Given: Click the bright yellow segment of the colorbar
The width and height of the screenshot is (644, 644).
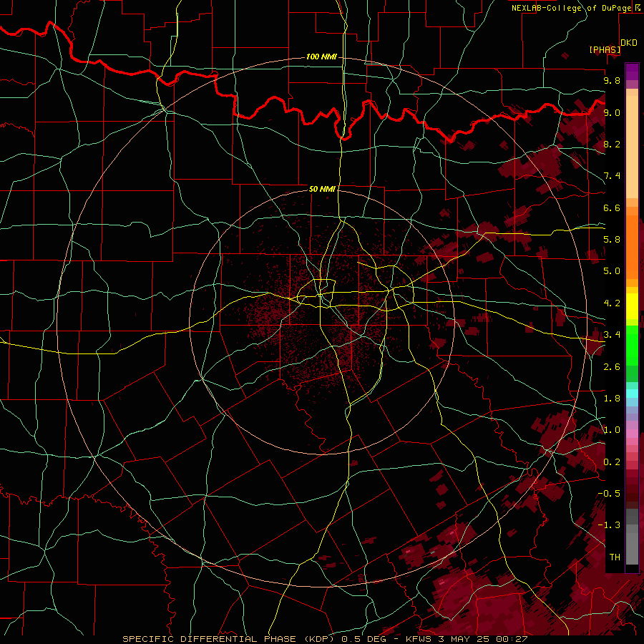Looking at the screenshot, I should tap(632, 306).
